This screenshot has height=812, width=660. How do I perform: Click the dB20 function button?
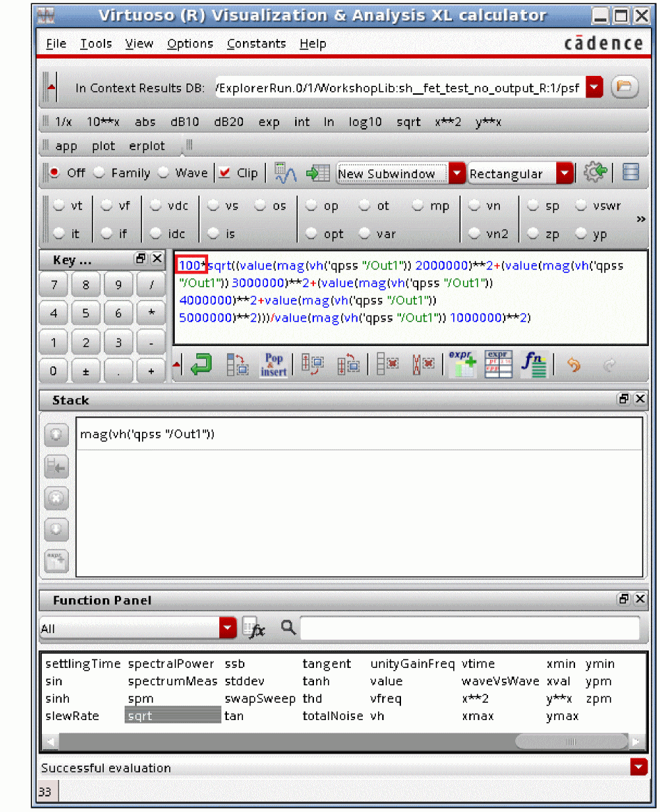pyautogui.click(x=229, y=122)
